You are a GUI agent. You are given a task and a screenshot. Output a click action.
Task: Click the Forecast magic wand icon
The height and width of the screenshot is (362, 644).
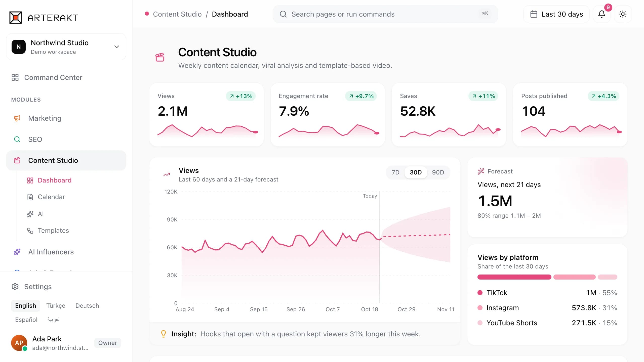pos(481,171)
